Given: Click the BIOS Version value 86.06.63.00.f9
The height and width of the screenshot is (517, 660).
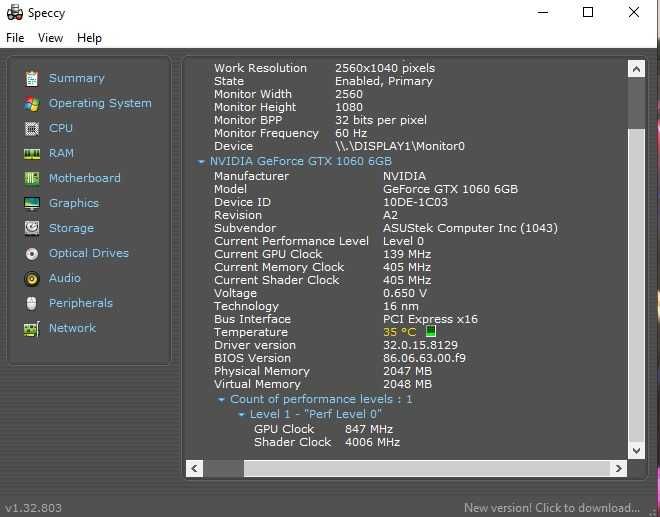Looking at the screenshot, I should 424,358.
